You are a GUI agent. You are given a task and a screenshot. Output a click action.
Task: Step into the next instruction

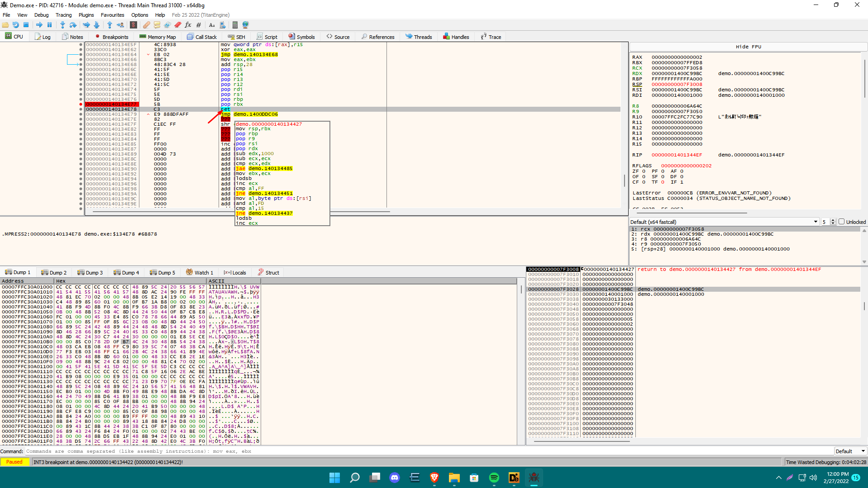tap(62, 25)
